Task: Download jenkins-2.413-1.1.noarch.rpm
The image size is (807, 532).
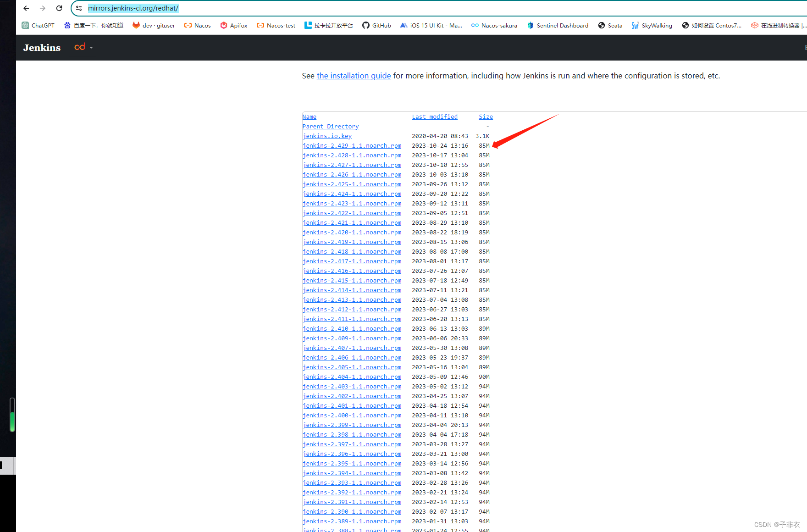Action: (352, 300)
